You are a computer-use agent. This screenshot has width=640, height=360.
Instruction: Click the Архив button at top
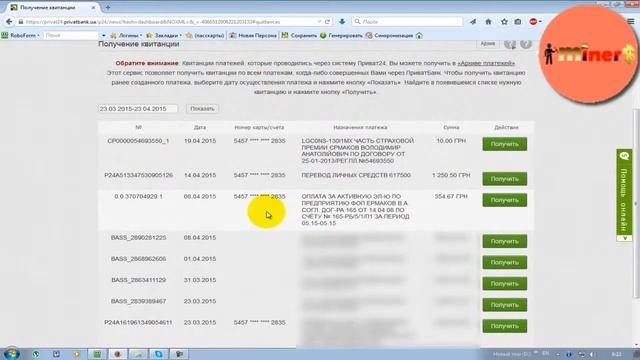coord(487,43)
